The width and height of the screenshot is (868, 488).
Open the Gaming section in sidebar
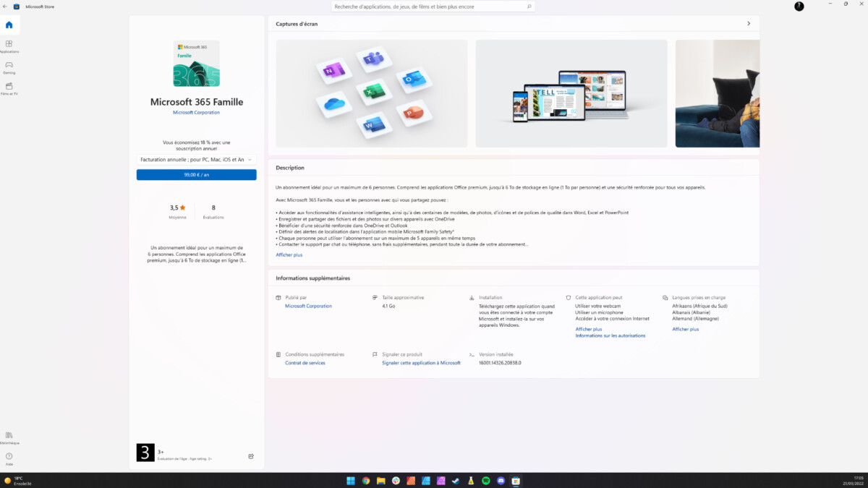click(x=9, y=67)
